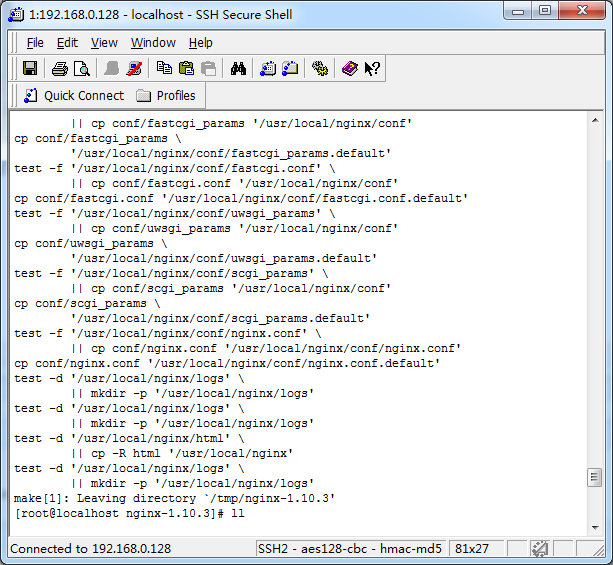Image resolution: width=613 pixels, height=565 pixels.
Task: Click the '81x27' status bar entry
Action: pyautogui.click(x=472, y=549)
